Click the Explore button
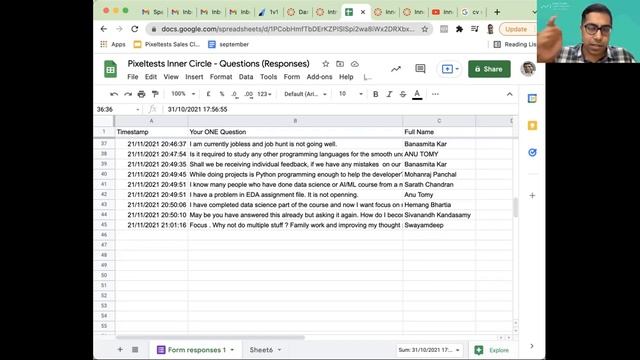 click(x=492, y=350)
